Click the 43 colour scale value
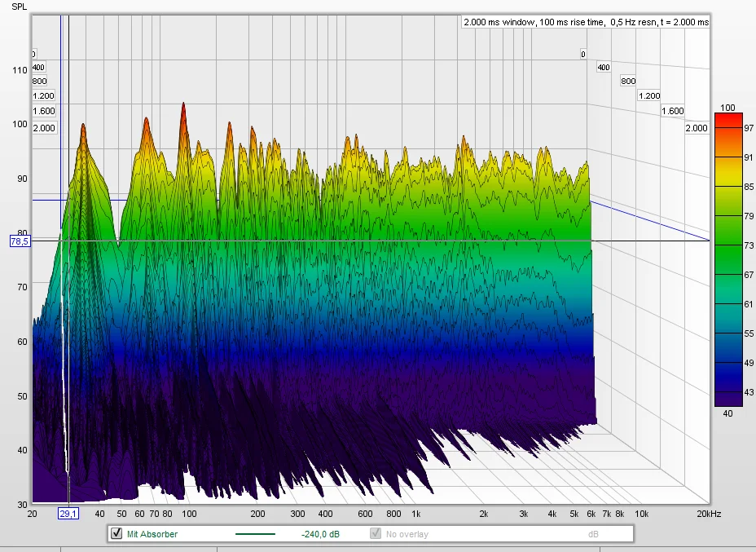The image size is (756, 552). click(x=749, y=392)
